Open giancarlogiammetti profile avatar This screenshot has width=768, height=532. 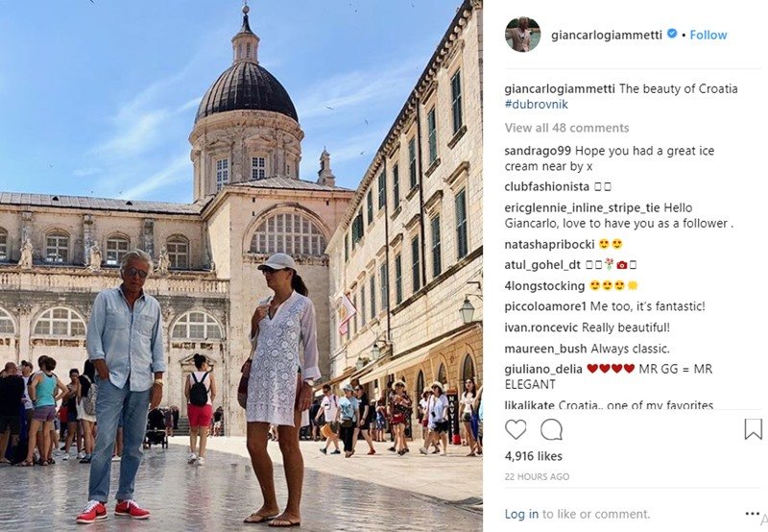pyautogui.click(x=522, y=35)
